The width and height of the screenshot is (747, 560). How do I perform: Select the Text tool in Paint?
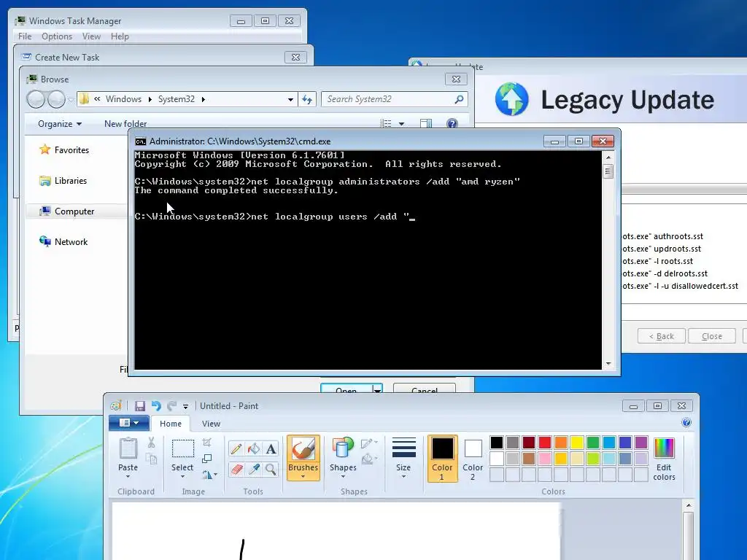point(271,448)
